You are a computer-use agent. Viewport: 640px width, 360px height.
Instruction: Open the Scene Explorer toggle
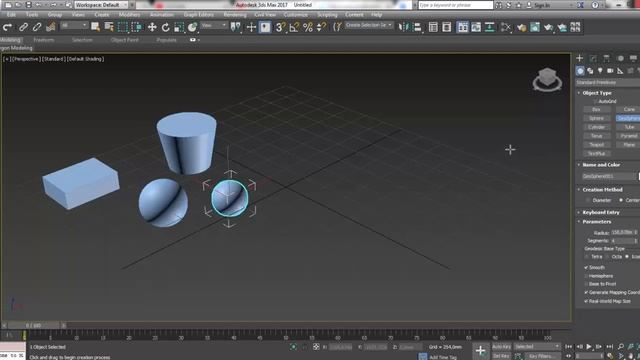[433, 27]
